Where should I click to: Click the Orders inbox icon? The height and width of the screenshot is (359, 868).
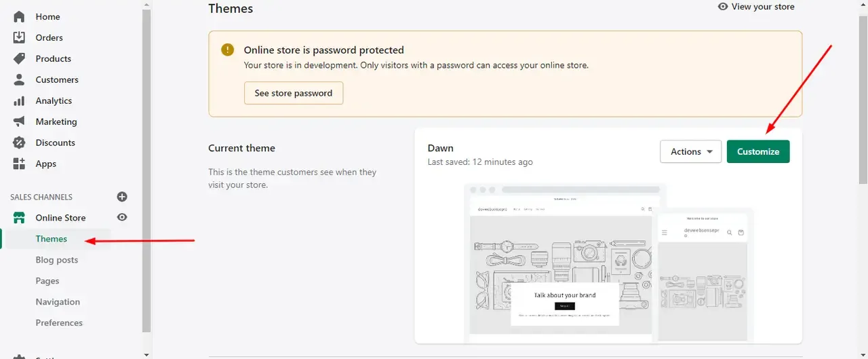19,37
